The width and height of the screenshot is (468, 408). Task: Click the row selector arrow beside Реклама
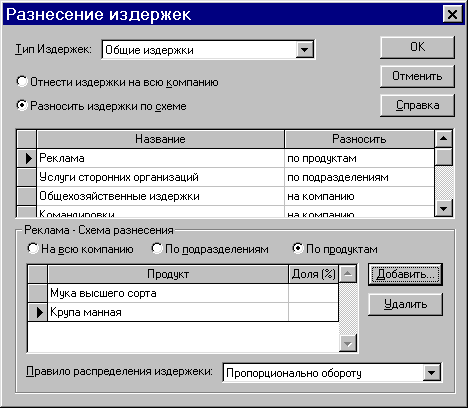click(27, 158)
